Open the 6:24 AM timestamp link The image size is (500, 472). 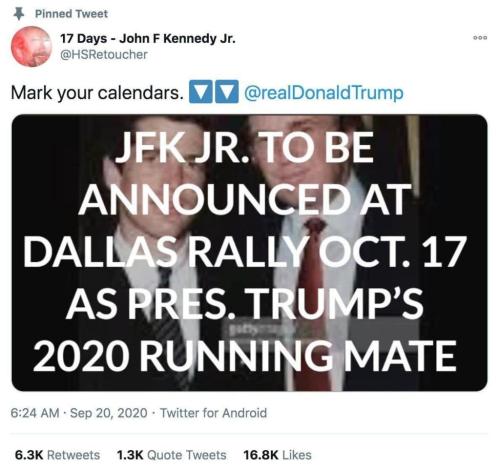tap(35, 413)
